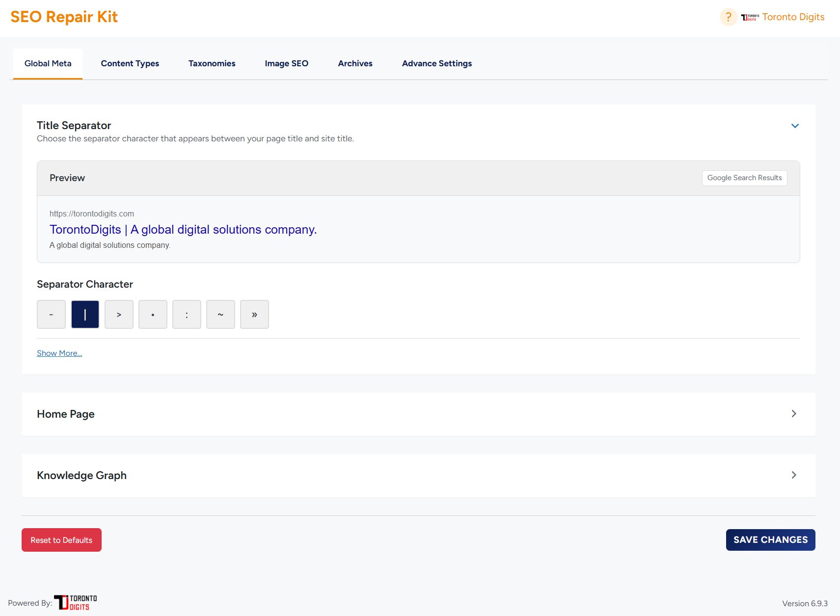Click the preview description text
840x616 pixels.
(110, 245)
